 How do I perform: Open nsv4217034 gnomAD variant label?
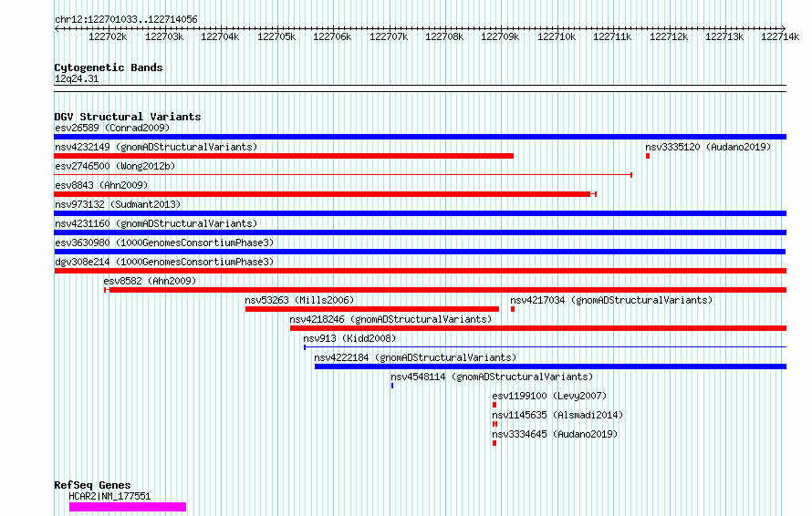pyautogui.click(x=611, y=300)
